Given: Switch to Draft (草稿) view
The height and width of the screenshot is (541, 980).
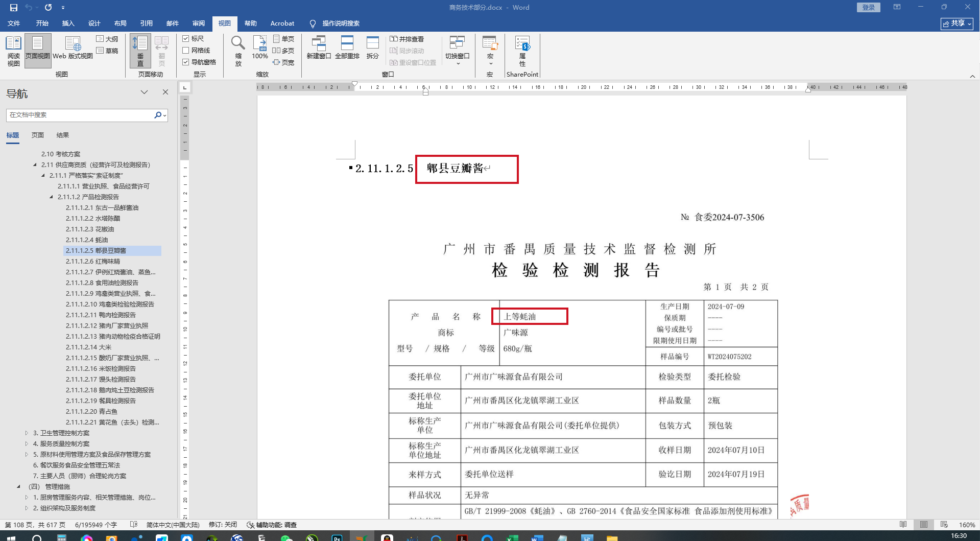Looking at the screenshot, I should tap(107, 51).
